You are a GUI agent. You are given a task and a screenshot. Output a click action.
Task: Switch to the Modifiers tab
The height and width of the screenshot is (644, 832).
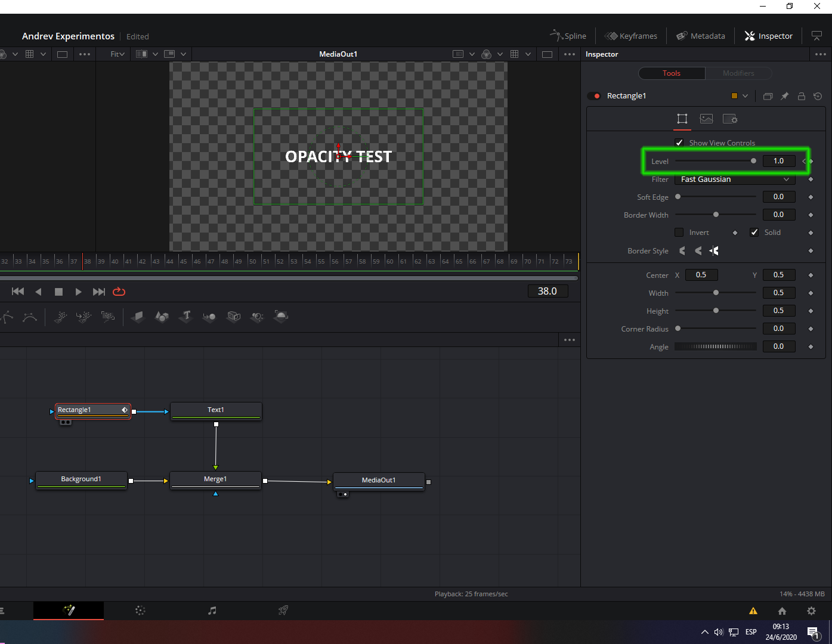(738, 73)
